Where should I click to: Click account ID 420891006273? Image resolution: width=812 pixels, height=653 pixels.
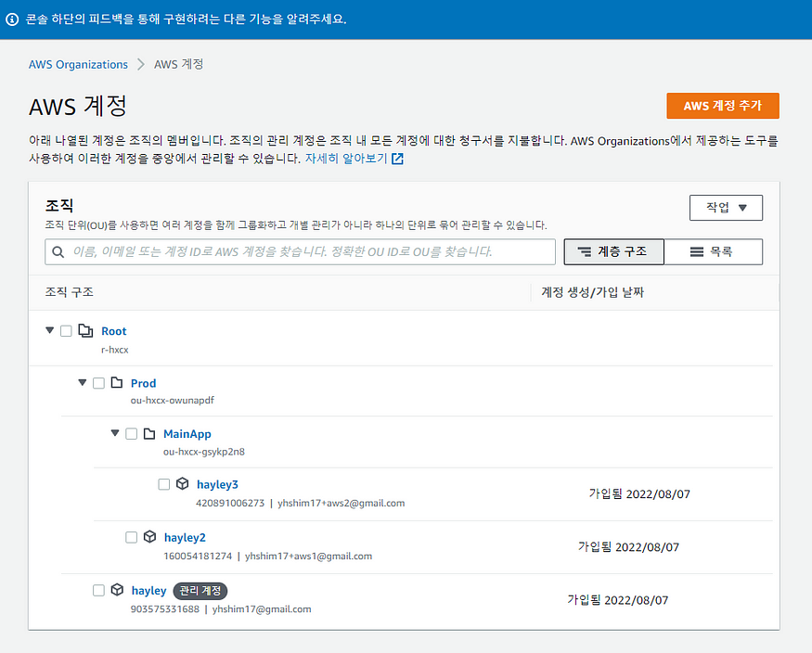(230, 503)
